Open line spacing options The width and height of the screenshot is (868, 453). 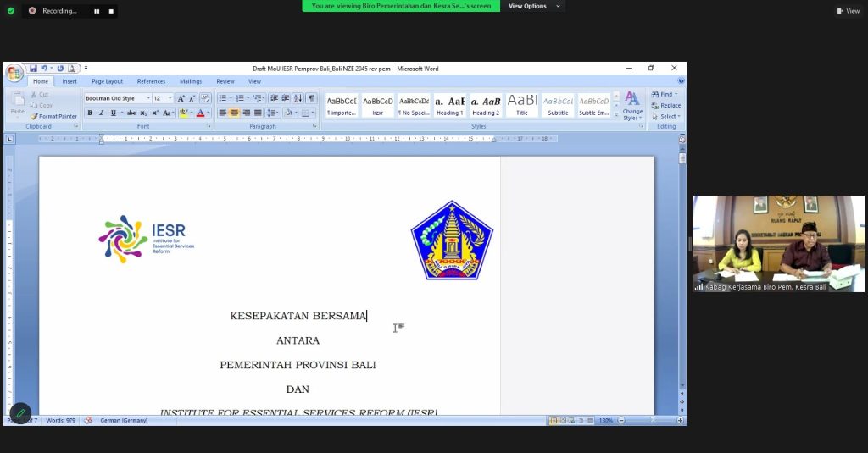272,113
